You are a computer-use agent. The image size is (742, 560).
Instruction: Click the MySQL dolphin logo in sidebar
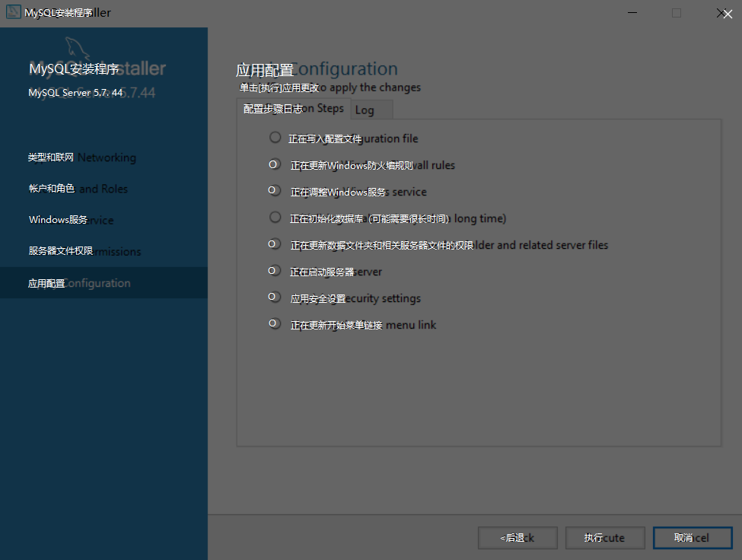pyautogui.click(x=77, y=48)
